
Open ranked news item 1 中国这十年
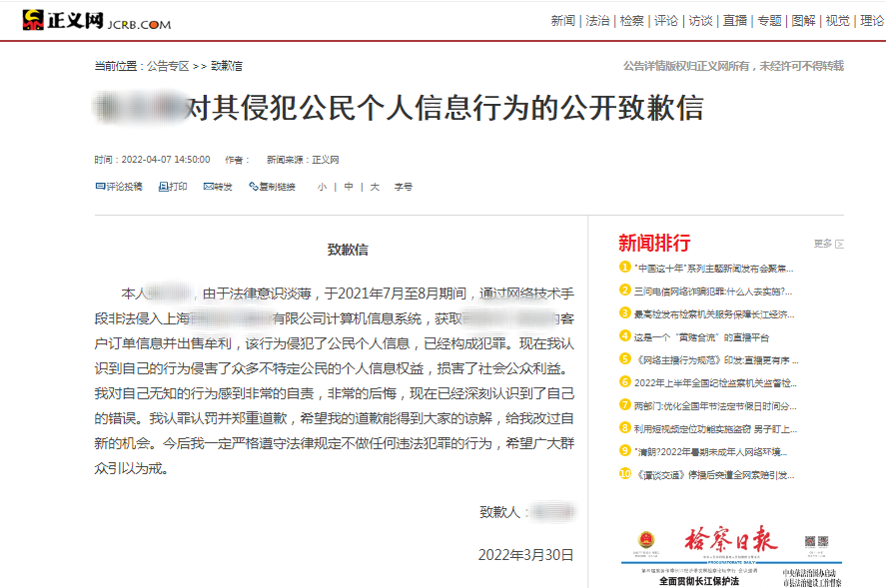tap(706, 269)
